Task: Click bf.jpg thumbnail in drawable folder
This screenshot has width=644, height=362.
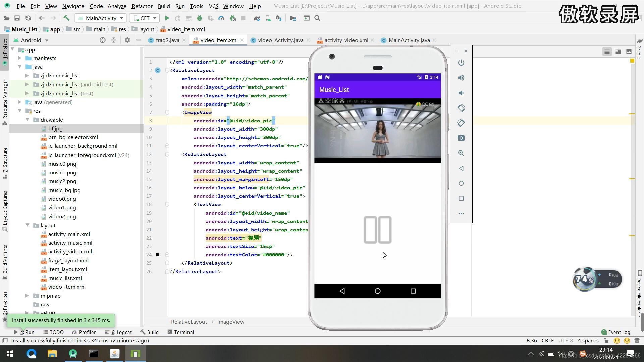Action: tap(55, 128)
